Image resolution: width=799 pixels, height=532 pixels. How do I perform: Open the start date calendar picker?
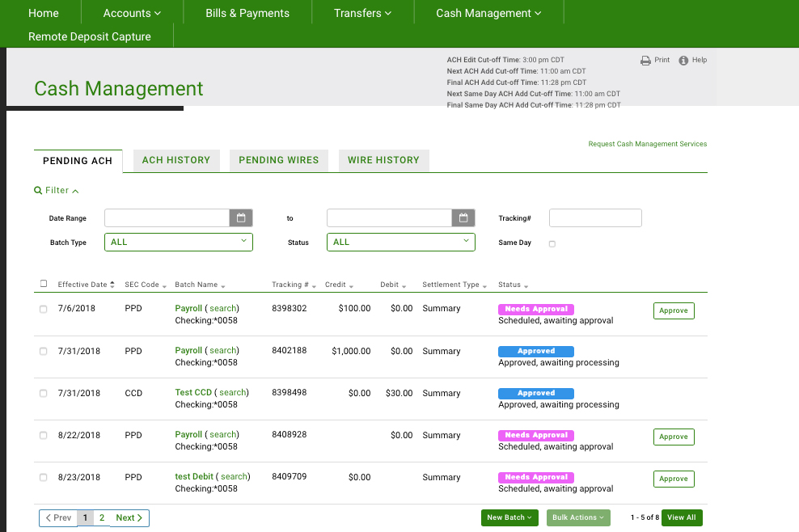click(241, 218)
